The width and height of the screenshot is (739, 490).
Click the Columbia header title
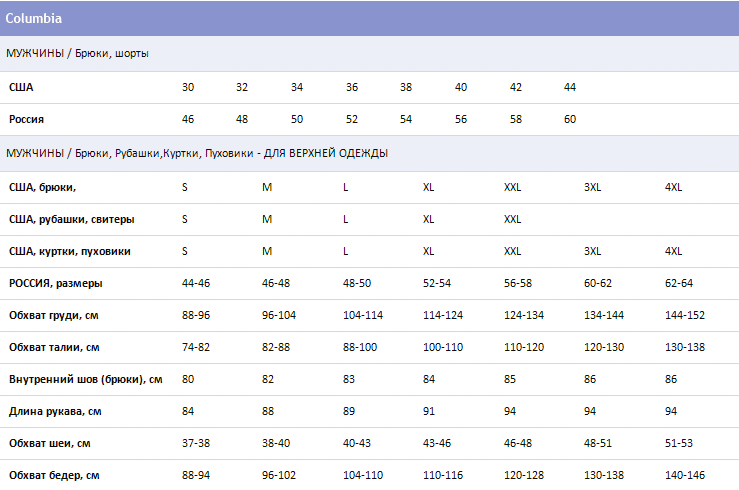coord(33,18)
